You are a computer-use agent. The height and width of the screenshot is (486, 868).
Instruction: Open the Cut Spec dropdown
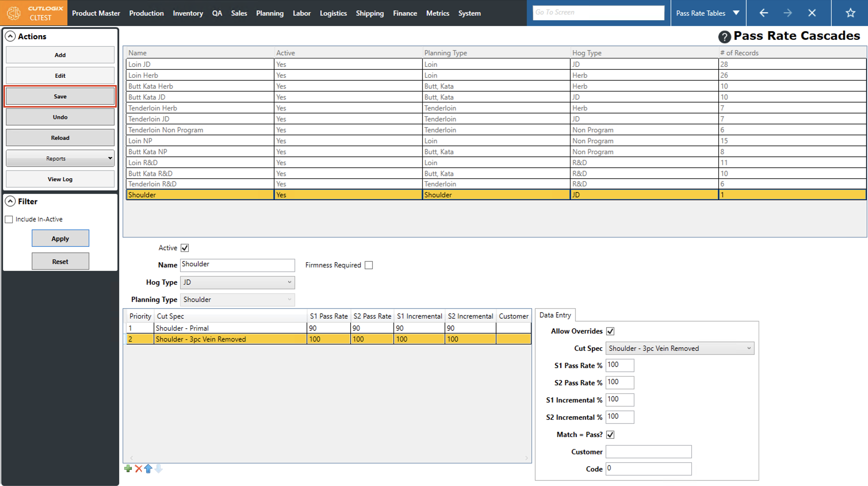point(680,349)
